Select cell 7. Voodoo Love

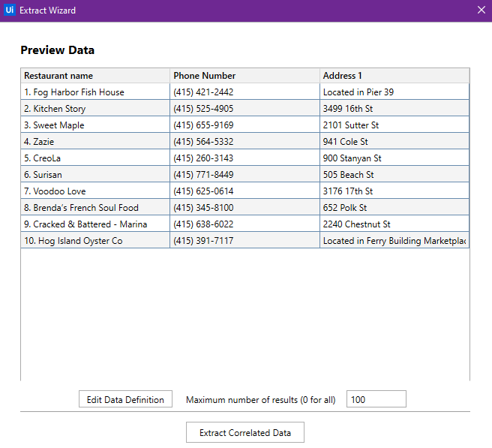click(x=95, y=191)
